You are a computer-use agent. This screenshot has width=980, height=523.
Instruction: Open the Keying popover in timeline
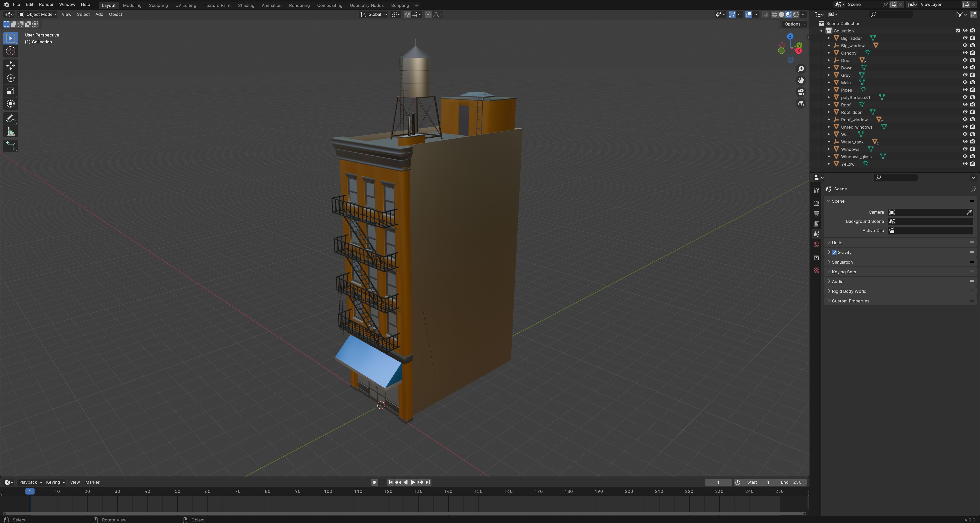click(55, 482)
